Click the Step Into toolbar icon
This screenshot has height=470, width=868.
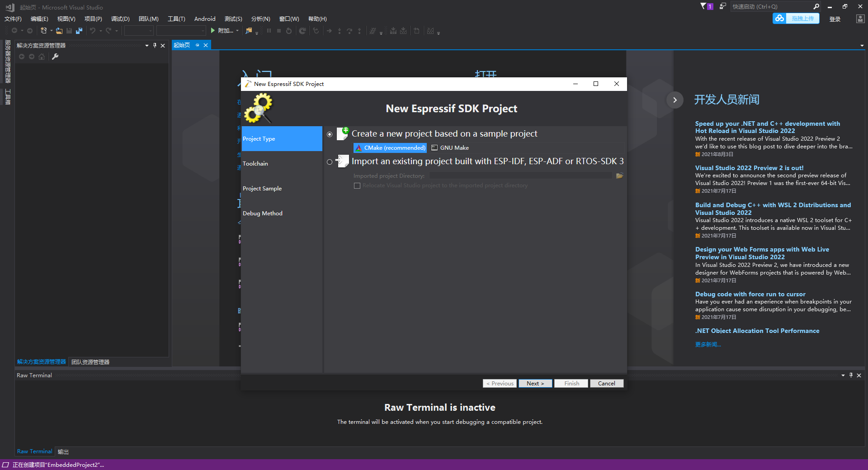340,31
